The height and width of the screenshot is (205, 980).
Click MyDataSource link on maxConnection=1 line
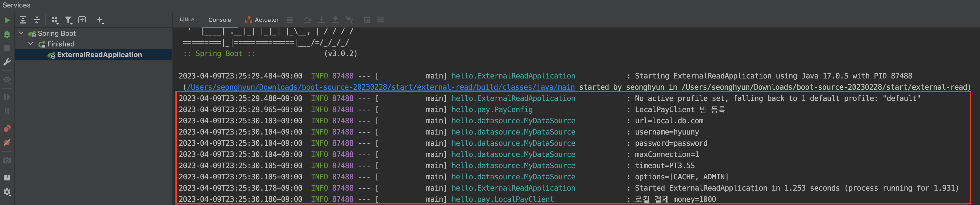513,154
